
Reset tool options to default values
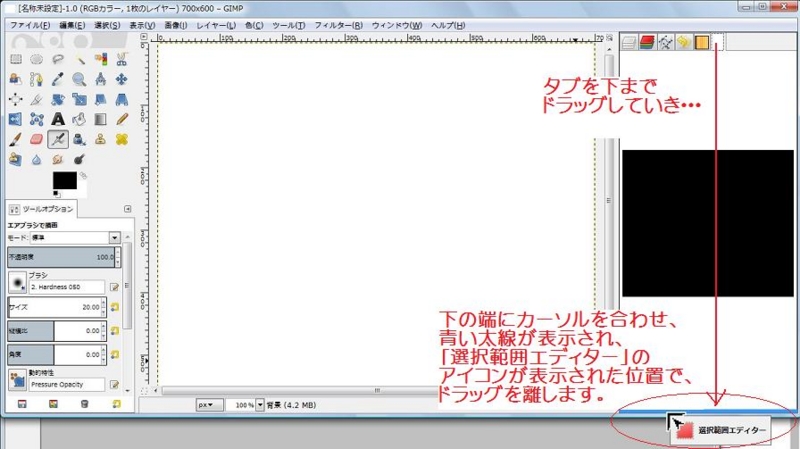click(116, 404)
